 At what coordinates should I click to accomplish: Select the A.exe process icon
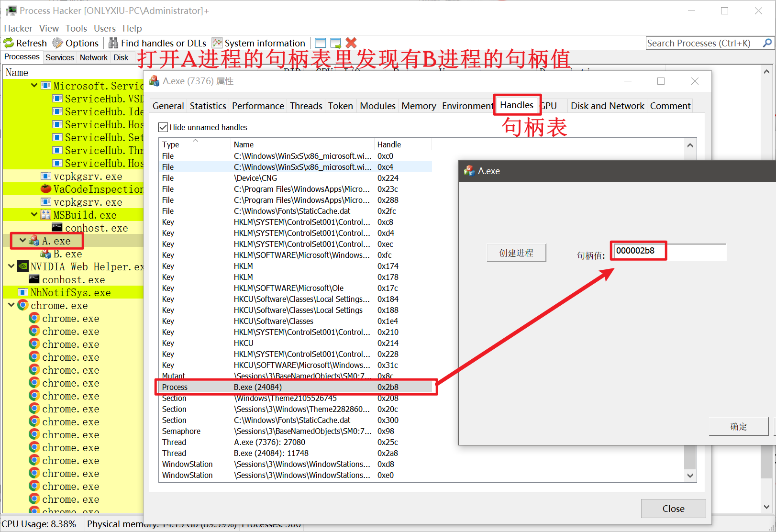pos(33,241)
